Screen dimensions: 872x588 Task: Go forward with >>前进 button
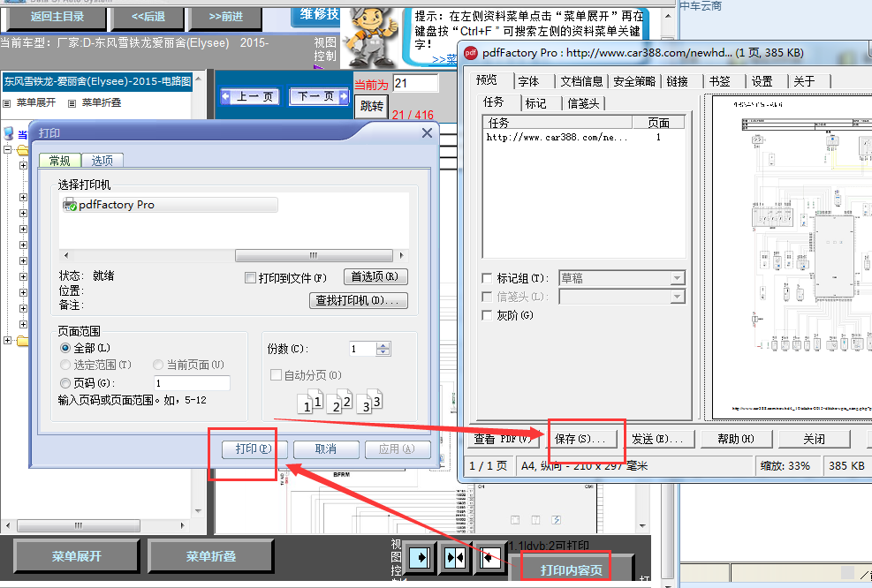click(225, 18)
